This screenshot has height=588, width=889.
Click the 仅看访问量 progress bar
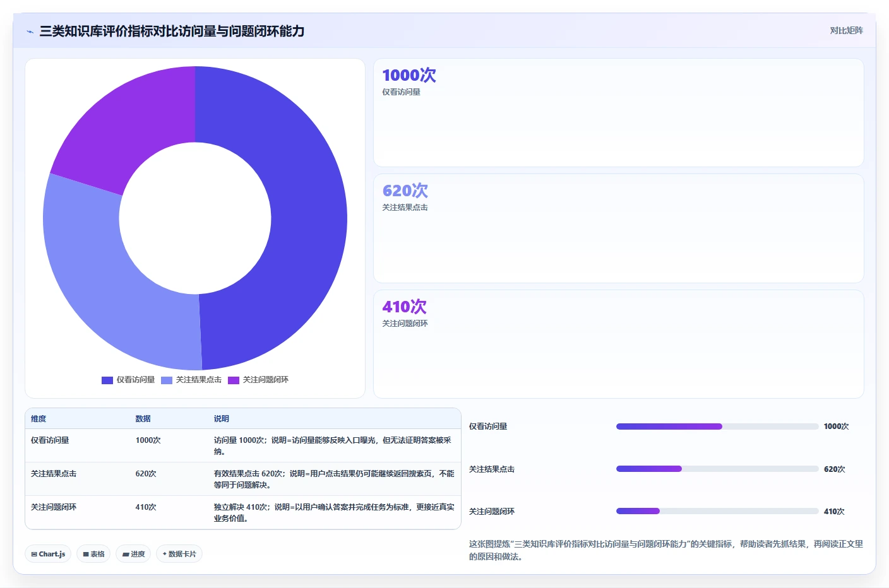point(717,426)
